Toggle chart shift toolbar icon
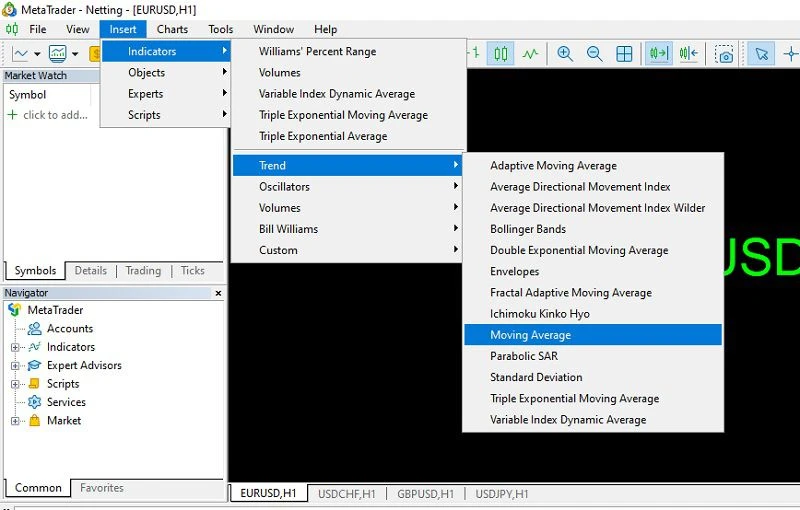800x510 pixels. (689, 54)
